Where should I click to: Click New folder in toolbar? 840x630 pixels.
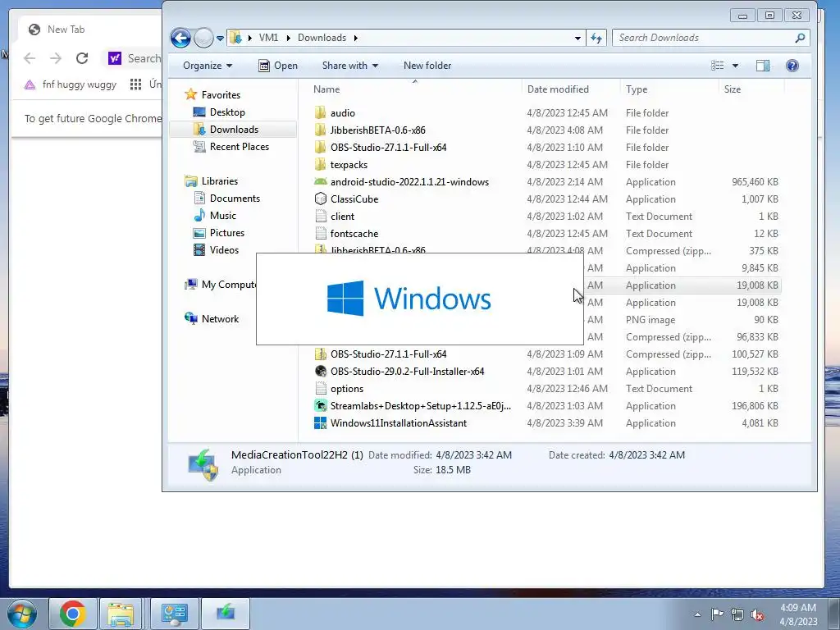[x=427, y=66]
